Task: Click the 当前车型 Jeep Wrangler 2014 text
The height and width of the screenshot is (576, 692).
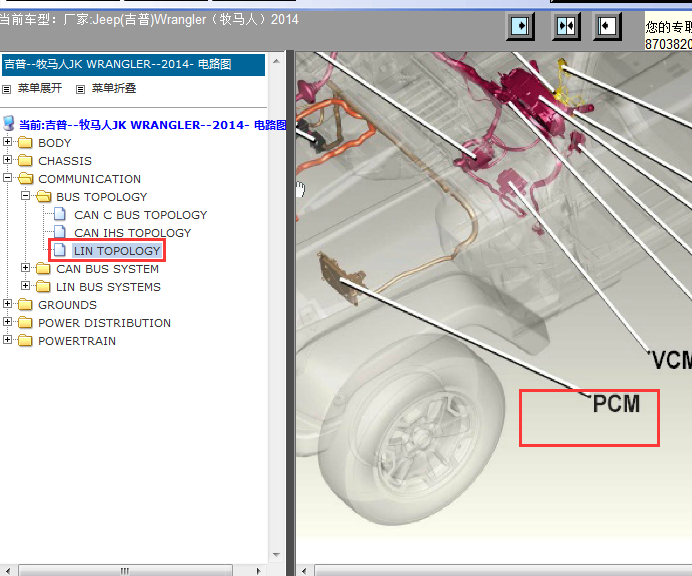Action: 149,20
